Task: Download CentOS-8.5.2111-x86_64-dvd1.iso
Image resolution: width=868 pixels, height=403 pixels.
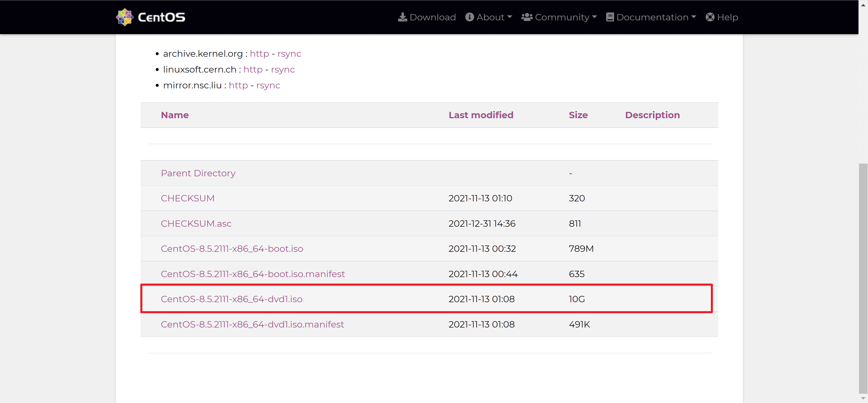Action: (x=231, y=299)
